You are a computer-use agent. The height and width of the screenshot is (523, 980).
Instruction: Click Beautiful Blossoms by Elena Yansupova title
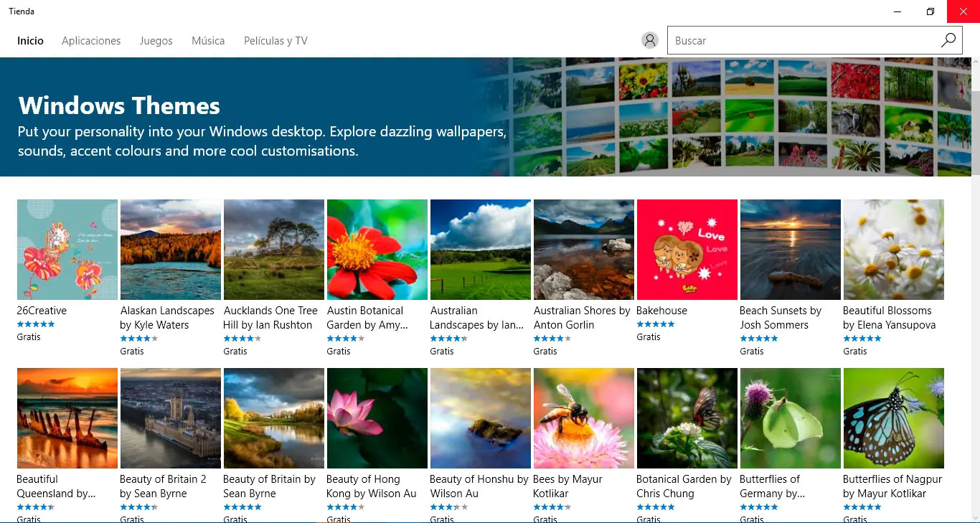(889, 318)
